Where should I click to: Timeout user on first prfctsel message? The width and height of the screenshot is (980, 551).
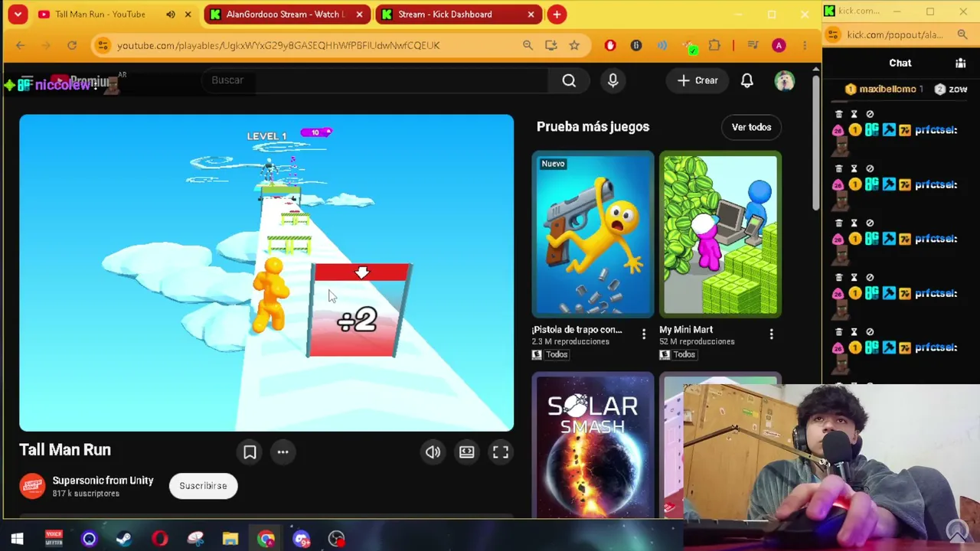pos(854,114)
